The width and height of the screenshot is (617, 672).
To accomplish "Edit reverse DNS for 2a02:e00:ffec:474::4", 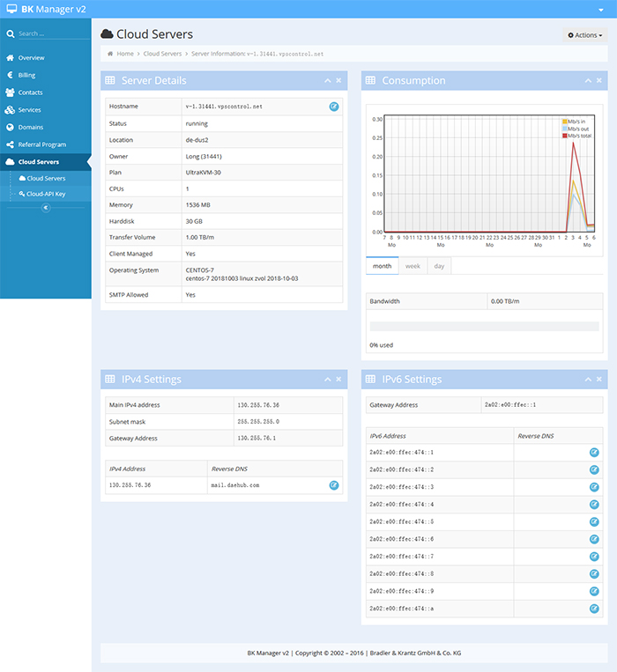I will [594, 505].
